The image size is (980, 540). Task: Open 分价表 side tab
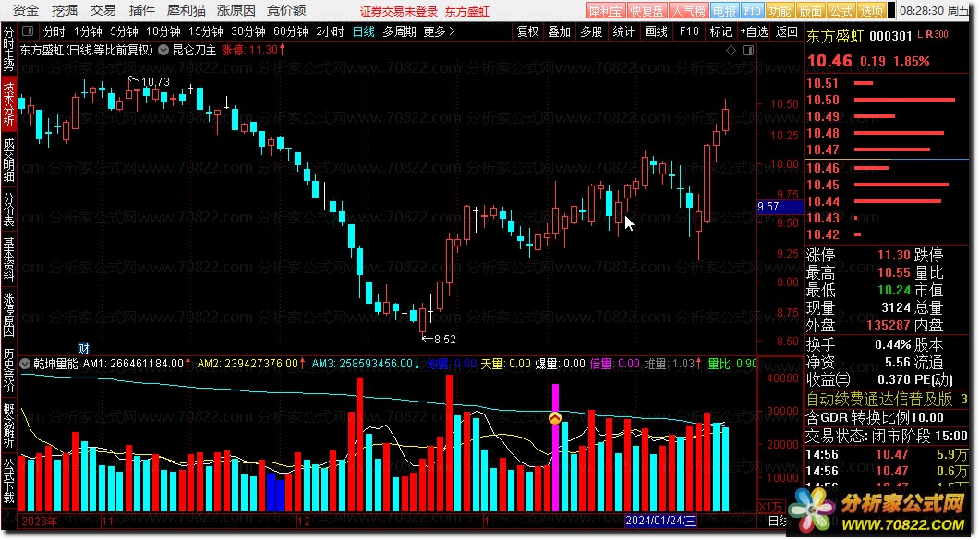coord(8,210)
